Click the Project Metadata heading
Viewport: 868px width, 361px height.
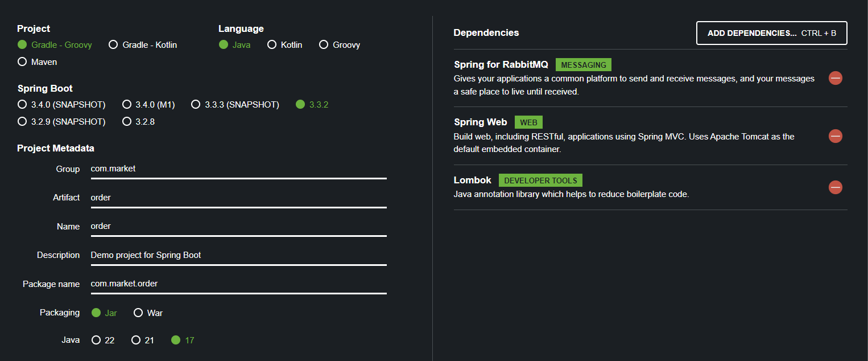point(56,148)
